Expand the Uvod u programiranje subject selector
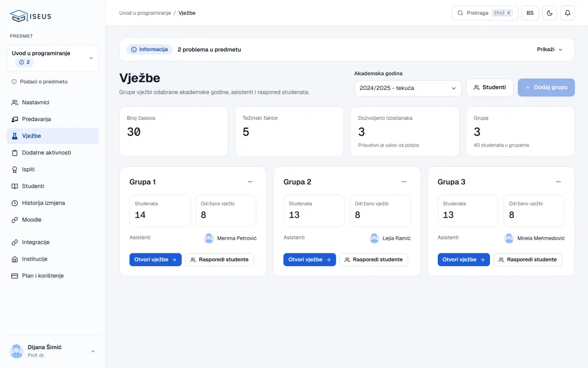The image size is (588, 368). tap(53, 58)
